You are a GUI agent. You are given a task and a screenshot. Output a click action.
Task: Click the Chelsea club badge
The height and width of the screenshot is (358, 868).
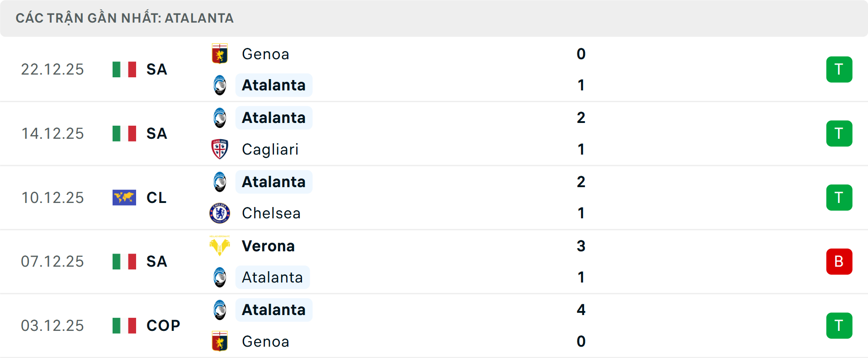220,213
